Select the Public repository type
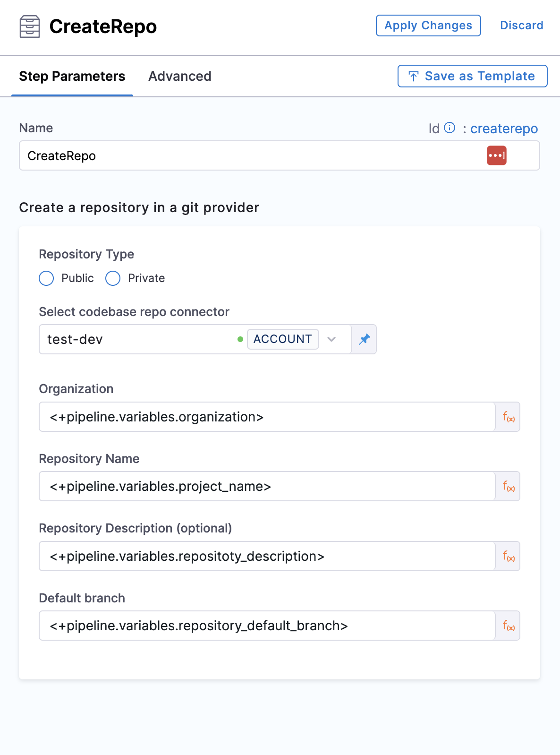560x755 pixels. click(x=46, y=278)
